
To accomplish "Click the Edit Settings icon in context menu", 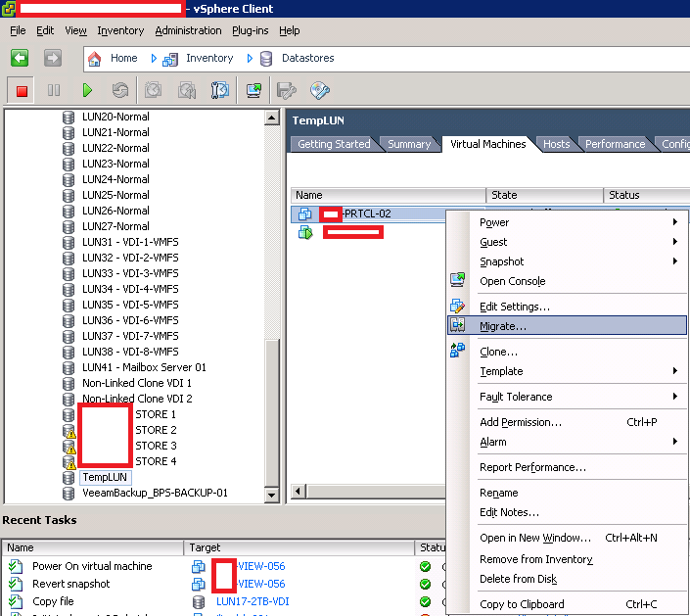I will (x=458, y=306).
